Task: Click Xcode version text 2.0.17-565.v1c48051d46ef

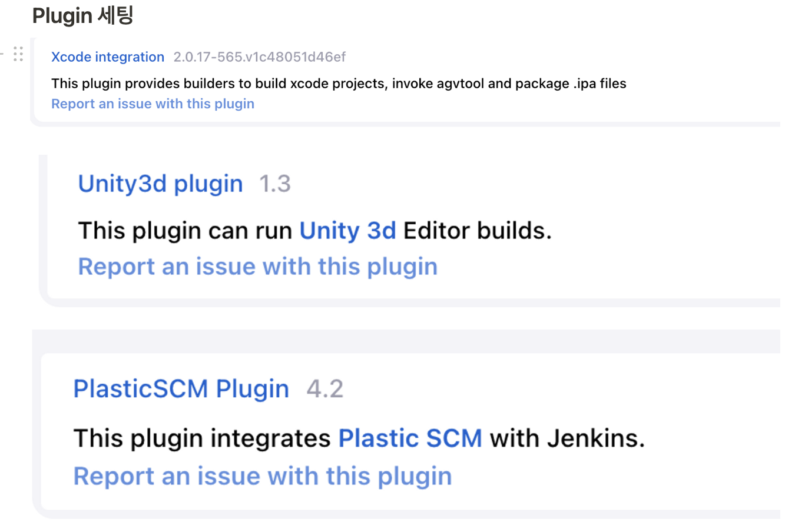Action: 259,57
